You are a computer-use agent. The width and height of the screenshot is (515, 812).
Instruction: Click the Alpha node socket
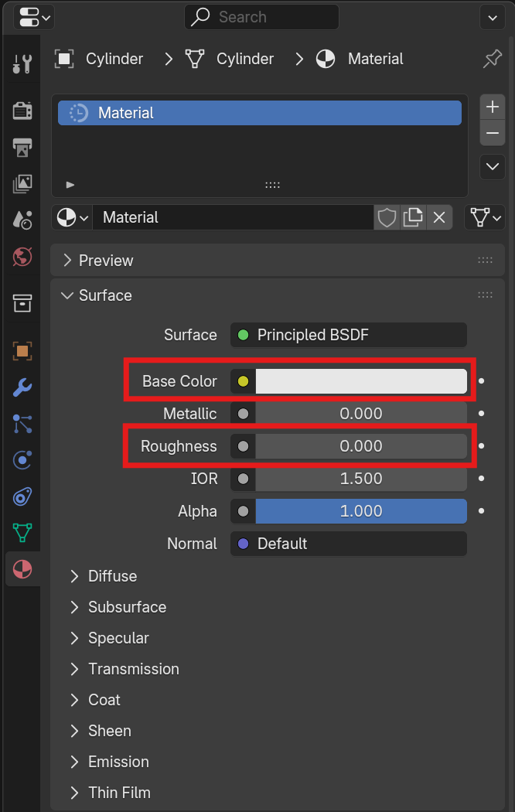click(244, 511)
